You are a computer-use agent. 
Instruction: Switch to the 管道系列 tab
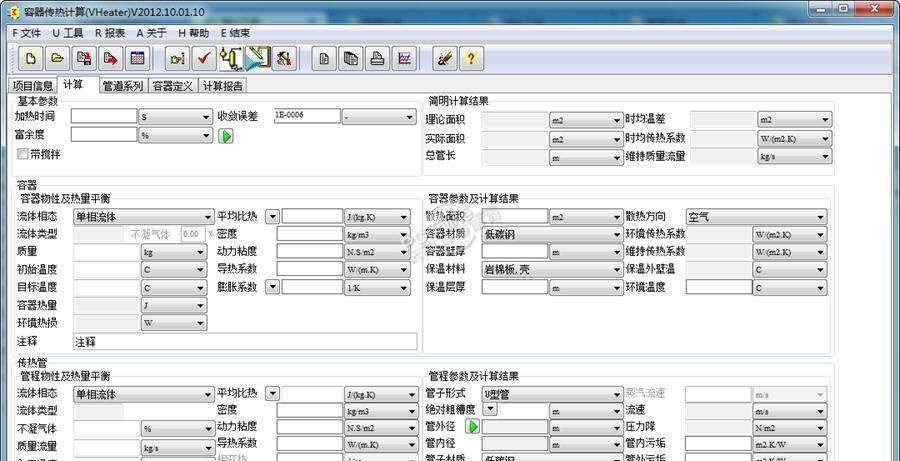click(123, 86)
